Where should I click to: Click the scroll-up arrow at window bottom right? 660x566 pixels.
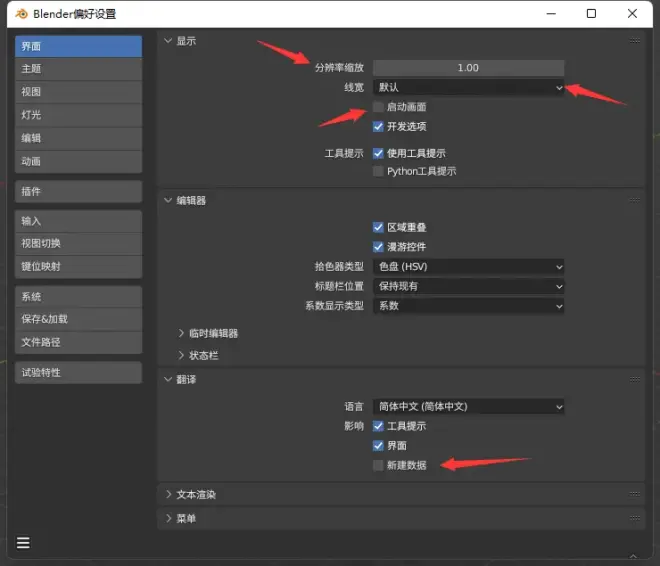click(633, 556)
